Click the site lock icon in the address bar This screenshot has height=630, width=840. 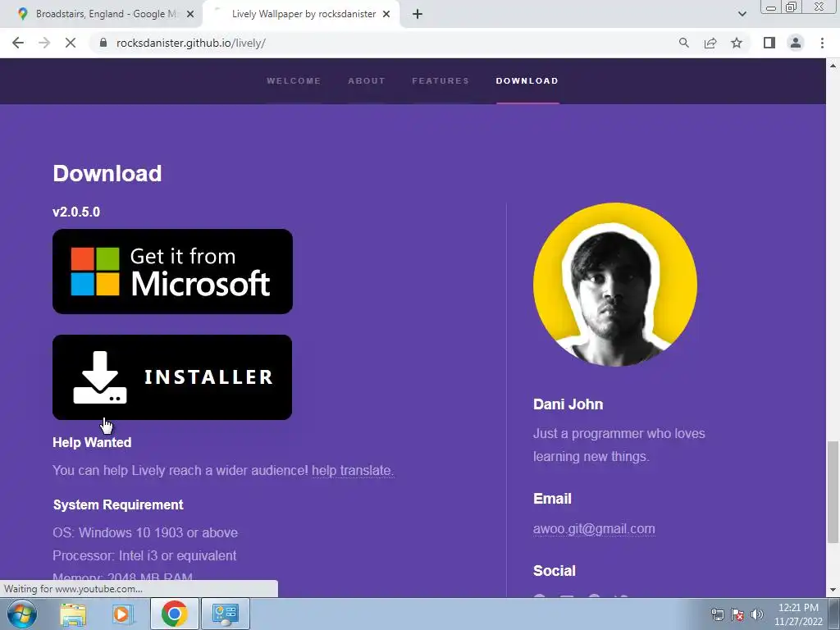[x=103, y=43]
